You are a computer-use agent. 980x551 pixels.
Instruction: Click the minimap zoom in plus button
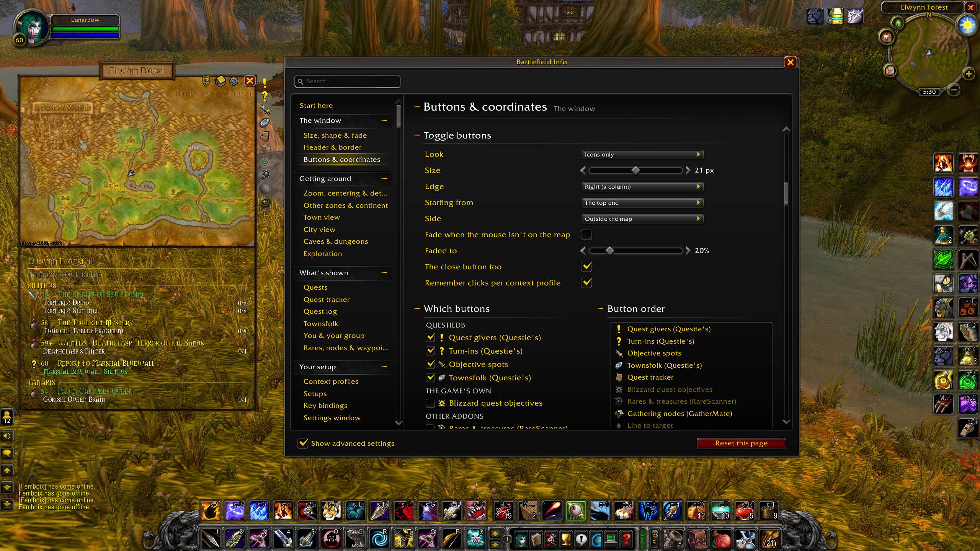pos(969,74)
